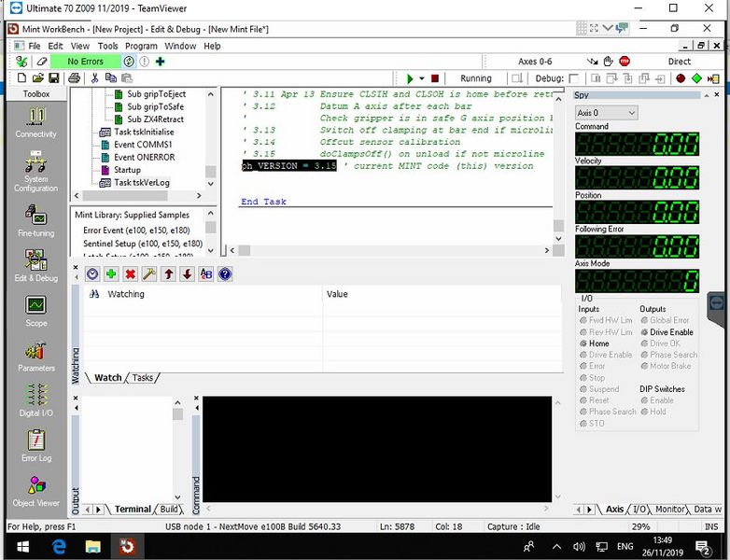Open Sentinel Setup library sample

coord(143,244)
